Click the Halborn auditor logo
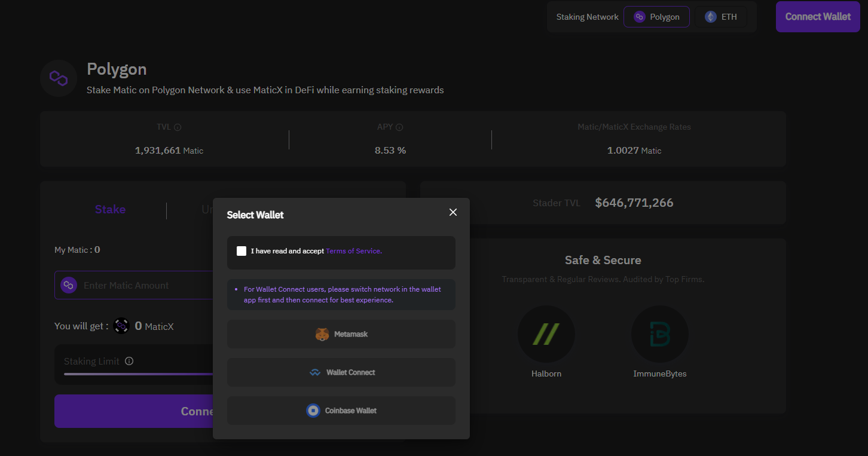 coord(546,335)
